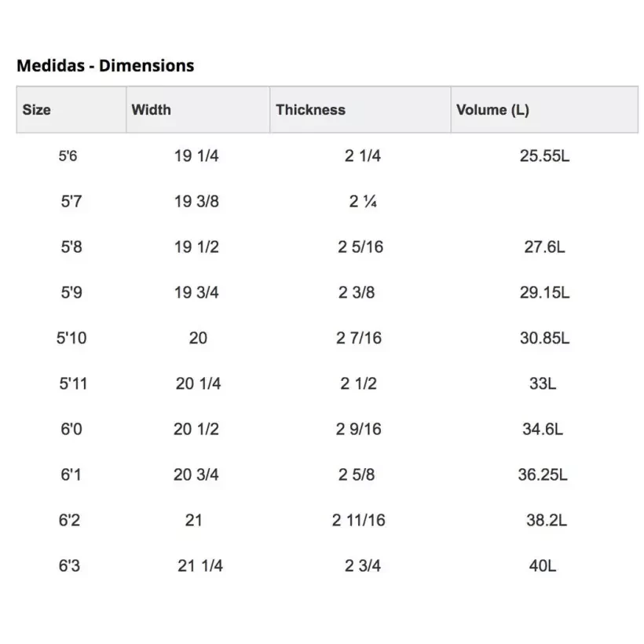The width and height of the screenshot is (644, 644).
Task: Select the 5'8 size row label
Action: (71, 247)
